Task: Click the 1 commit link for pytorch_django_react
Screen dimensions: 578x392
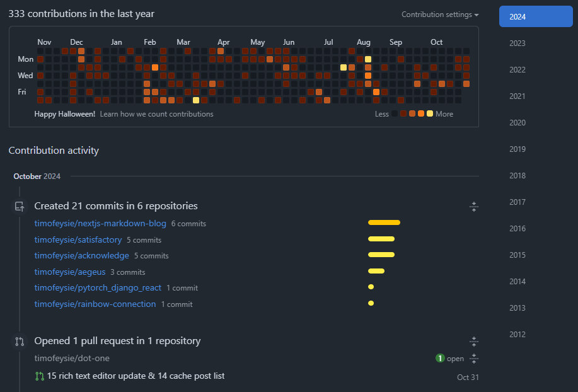Action: point(182,288)
